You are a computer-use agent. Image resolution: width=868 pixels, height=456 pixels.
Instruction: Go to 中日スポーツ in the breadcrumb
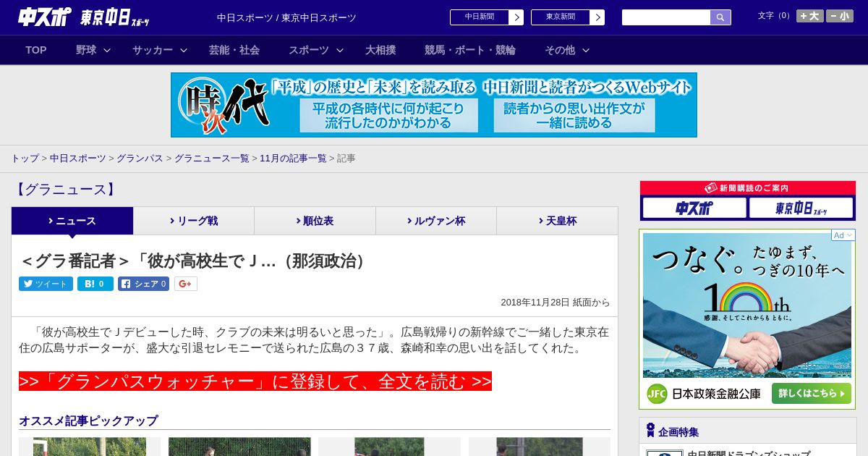[77, 158]
